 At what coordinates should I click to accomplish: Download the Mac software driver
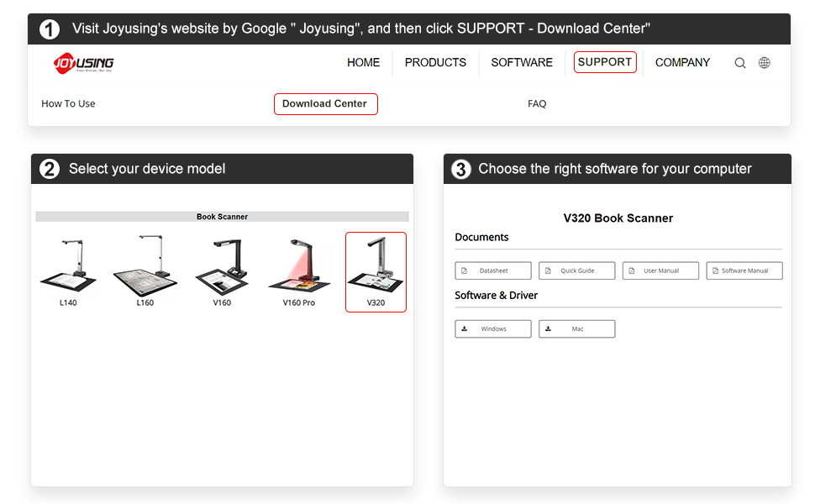[576, 328]
